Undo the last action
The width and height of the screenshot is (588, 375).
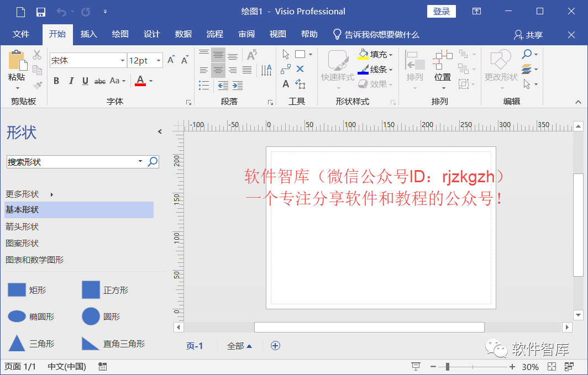click(x=61, y=12)
